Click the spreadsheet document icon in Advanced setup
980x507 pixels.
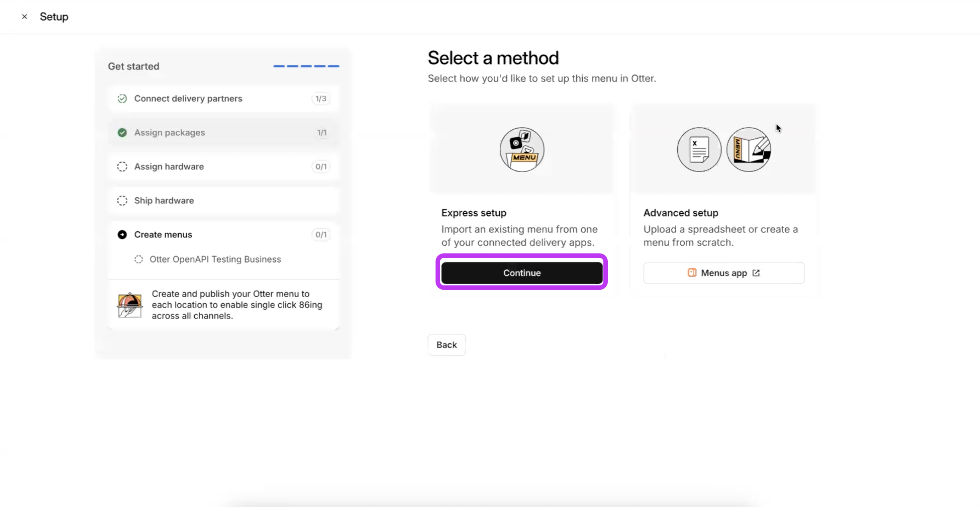pos(699,150)
